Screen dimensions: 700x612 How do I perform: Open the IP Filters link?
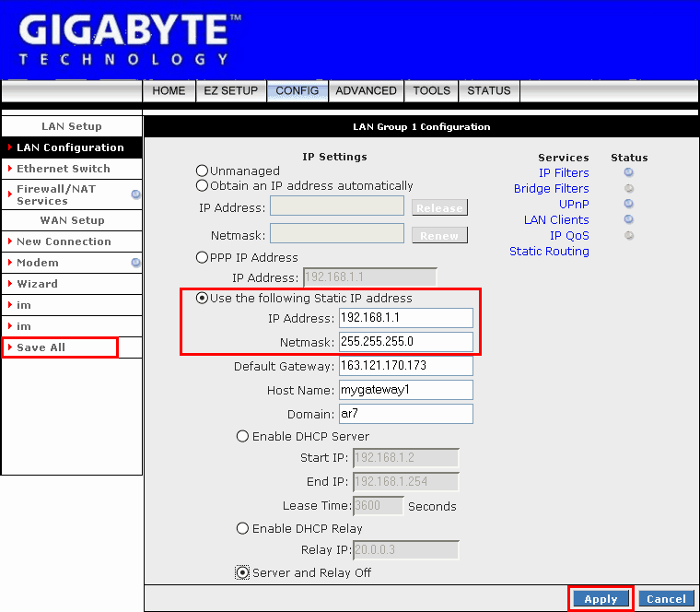click(x=564, y=173)
